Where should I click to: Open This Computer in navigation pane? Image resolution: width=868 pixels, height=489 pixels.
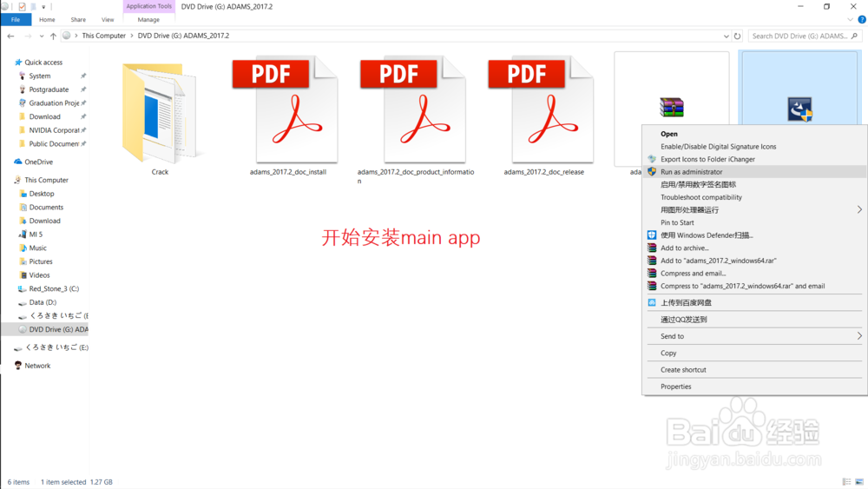coord(46,180)
